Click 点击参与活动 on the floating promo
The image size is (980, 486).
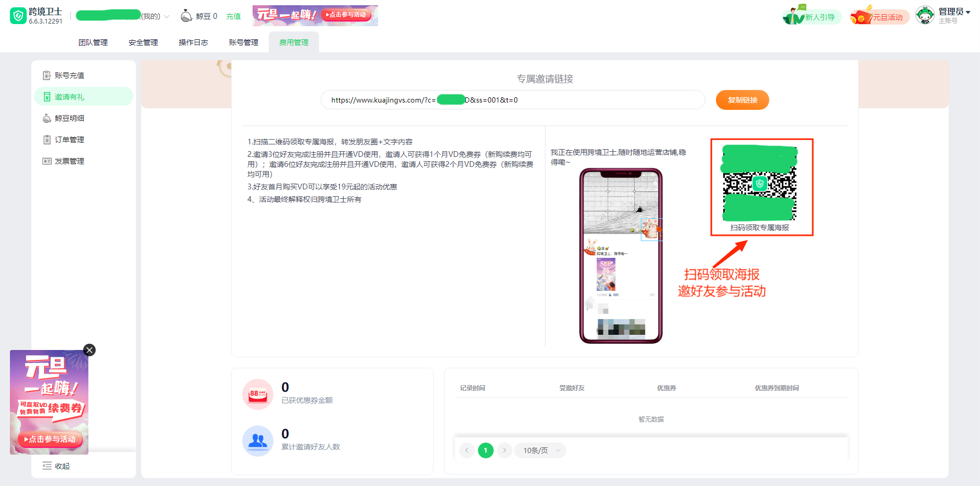[50, 439]
